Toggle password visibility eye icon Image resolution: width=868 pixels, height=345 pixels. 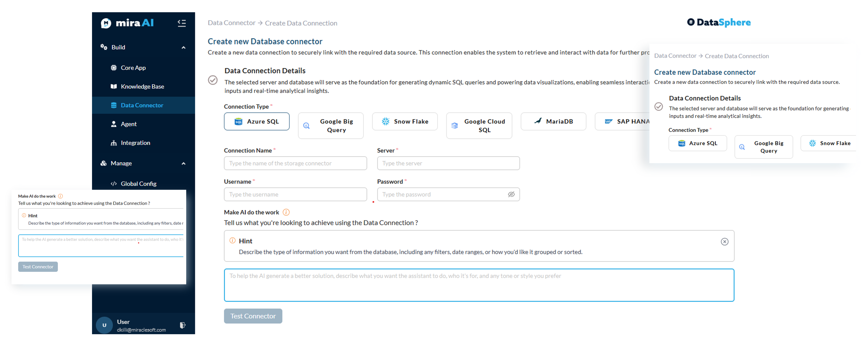click(511, 194)
